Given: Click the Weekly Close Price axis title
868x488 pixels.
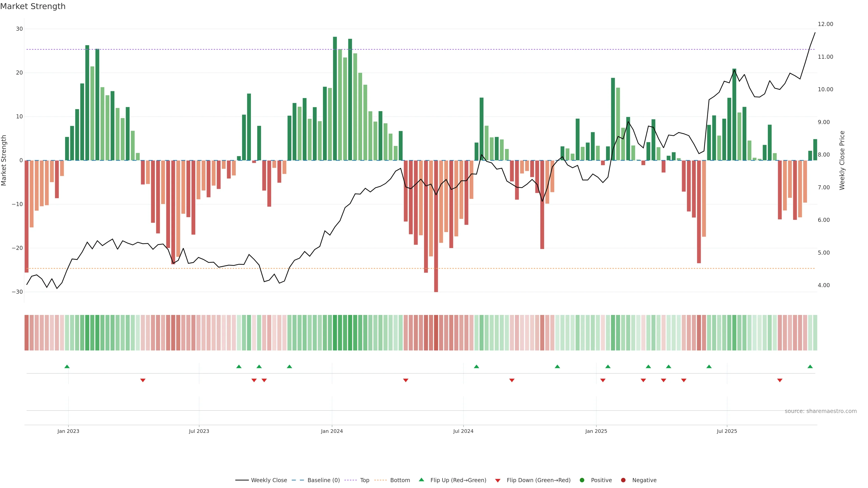Looking at the screenshot, I should coord(842,160).
